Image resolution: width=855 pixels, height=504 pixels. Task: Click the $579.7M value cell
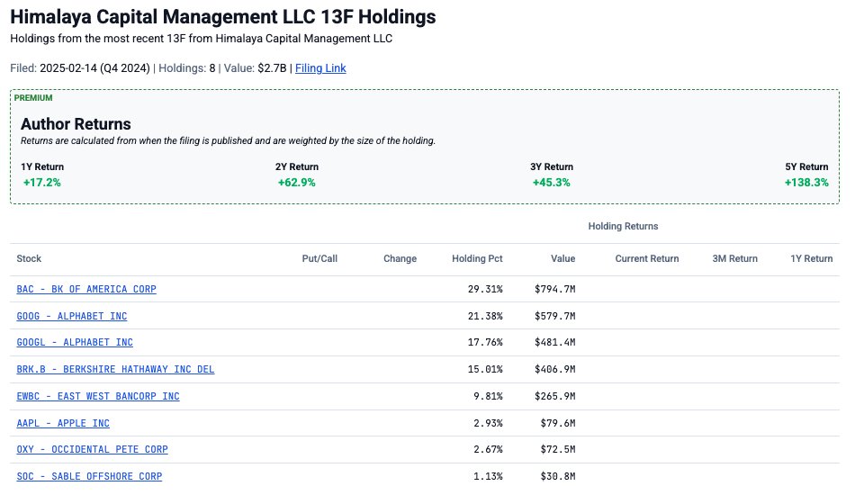(555, 316)
